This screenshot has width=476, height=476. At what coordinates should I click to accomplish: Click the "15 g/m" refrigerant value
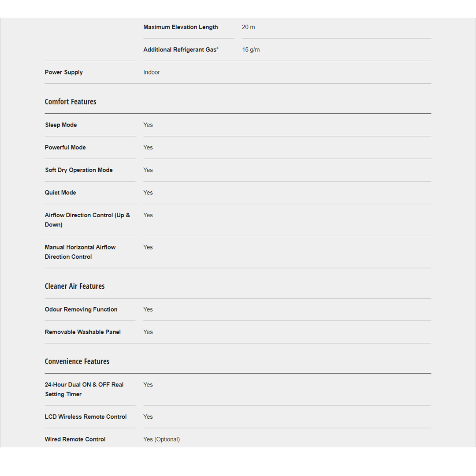[251, 50]
